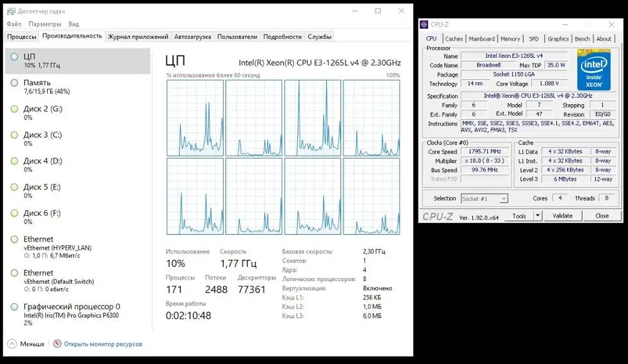Click the Диск 4 (D:) circle icon
628x364 pixels.
tap(14, 161)
